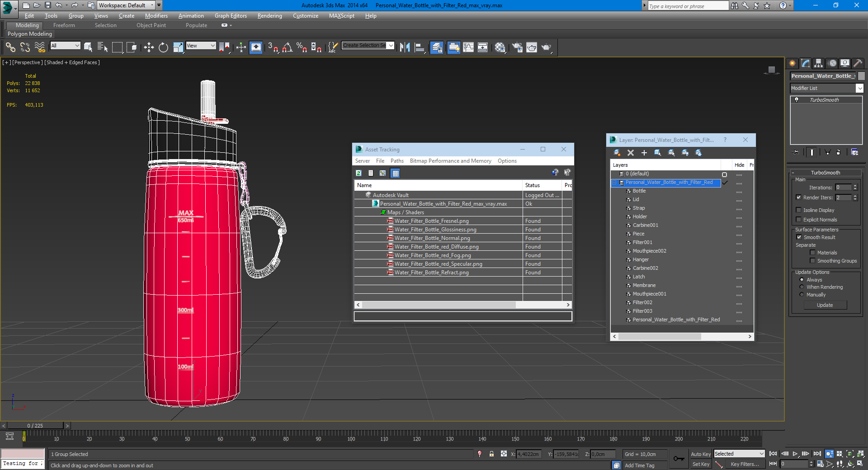Enable Explicit Normals checkbox
The image size is (868, 470).
point(799,220)
